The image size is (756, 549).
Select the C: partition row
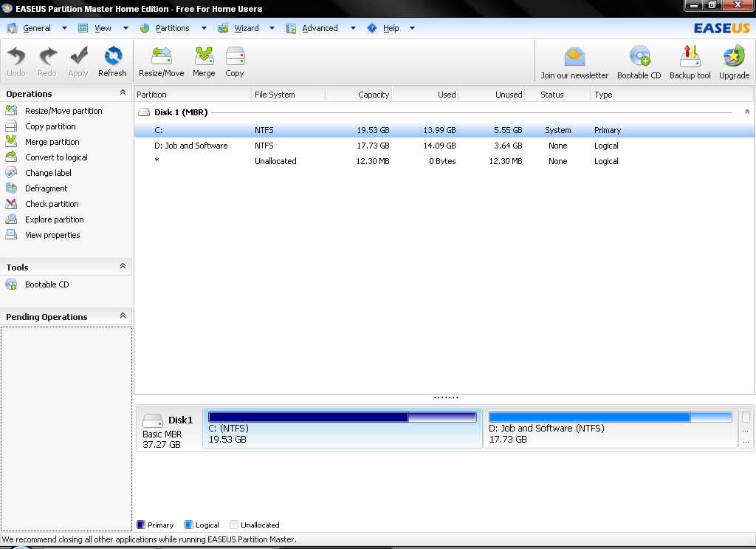444,130
